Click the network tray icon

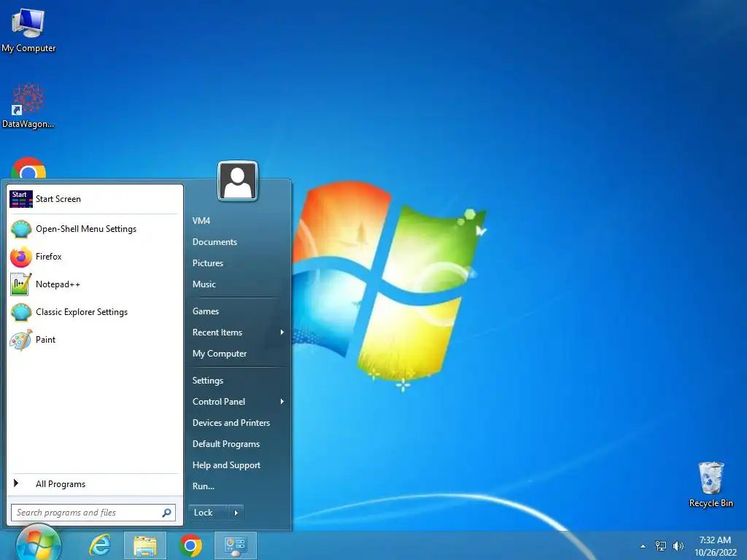click(x=661, y=546)
